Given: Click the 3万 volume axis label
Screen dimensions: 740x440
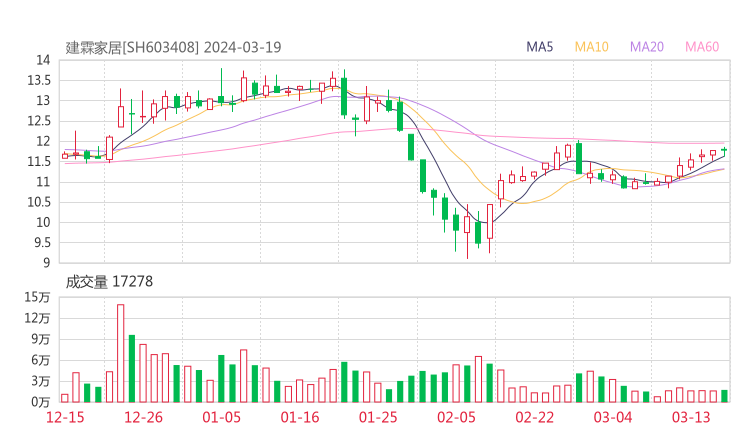Looking at the screenshot, I should pyautogui.click(x=41, y=381).
